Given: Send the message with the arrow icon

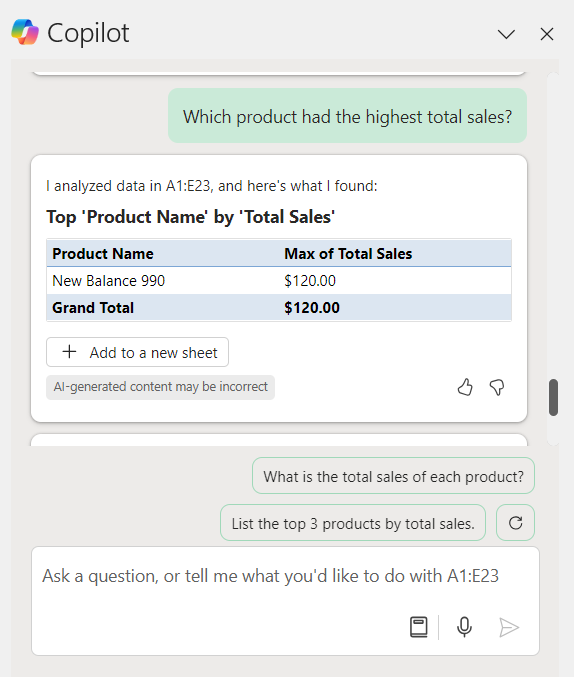Looking at the screenshot, I should [x=509, y=627].
